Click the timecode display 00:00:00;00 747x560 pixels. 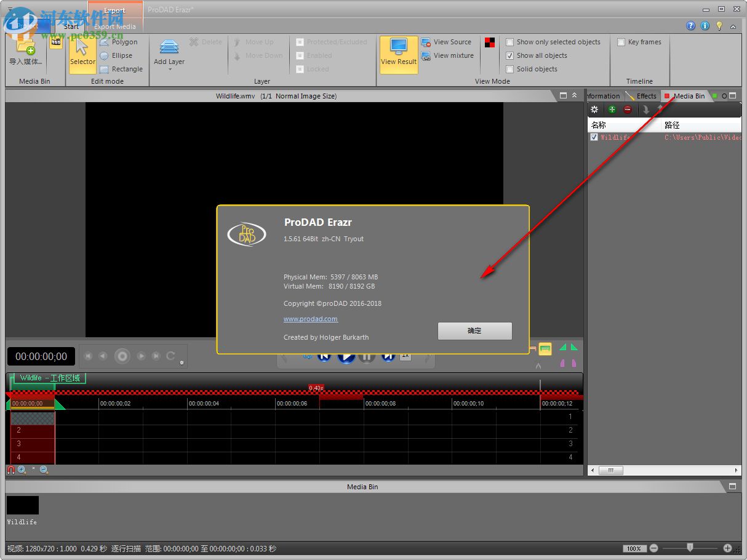pos(41,356)
